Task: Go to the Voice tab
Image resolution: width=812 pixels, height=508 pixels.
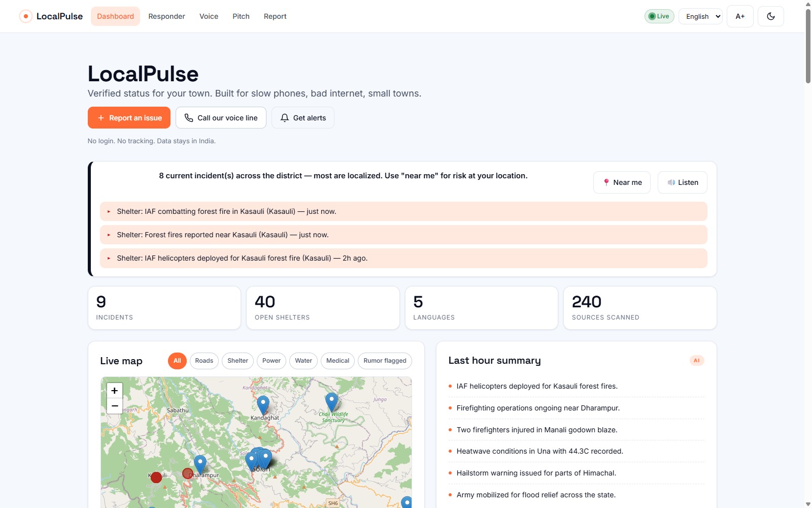Action: coord(209,16)
